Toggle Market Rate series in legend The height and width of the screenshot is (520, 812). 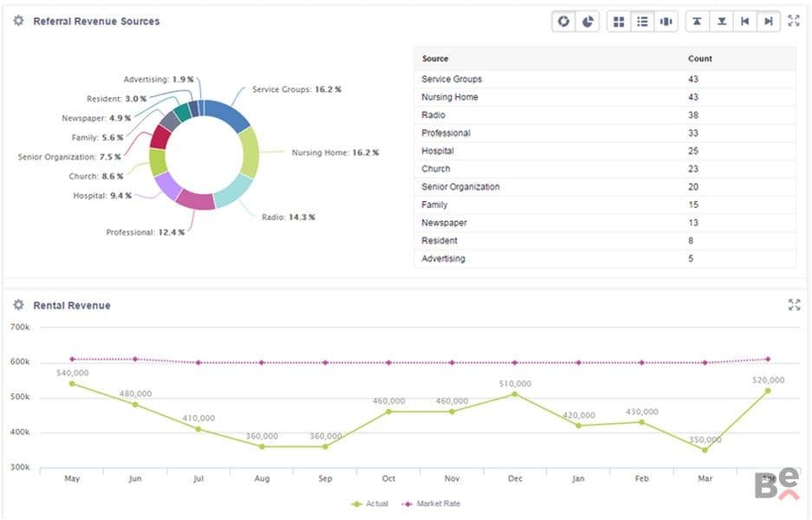click(x=431, y=504)
